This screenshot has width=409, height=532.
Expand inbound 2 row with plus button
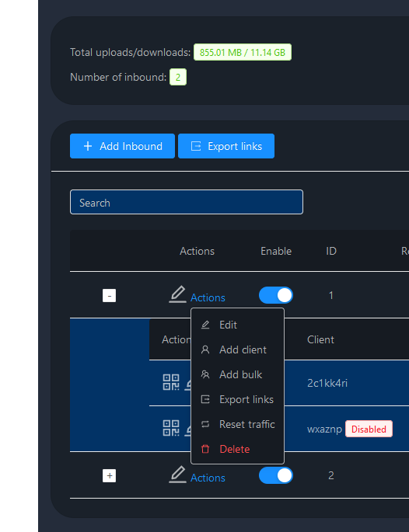coord(109,475)
